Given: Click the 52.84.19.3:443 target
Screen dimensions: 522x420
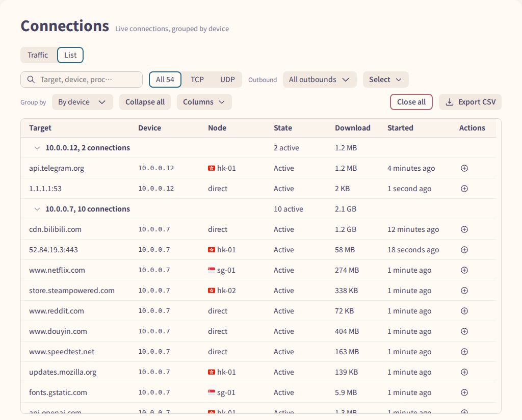Looking at the screenshot, I should (53, 250).
